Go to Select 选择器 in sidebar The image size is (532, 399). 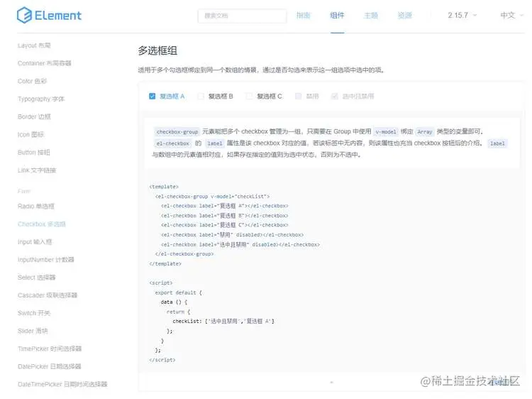tap(36, 278)
